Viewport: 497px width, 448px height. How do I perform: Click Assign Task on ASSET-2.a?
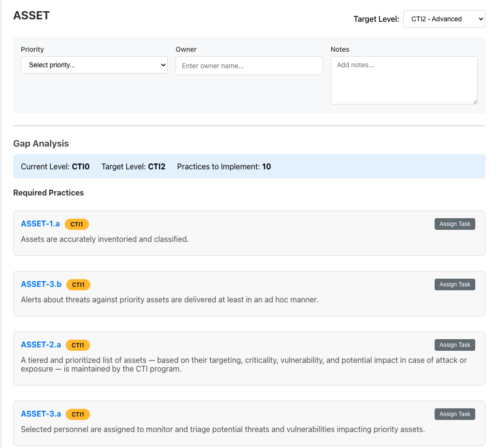pos(454,345)
